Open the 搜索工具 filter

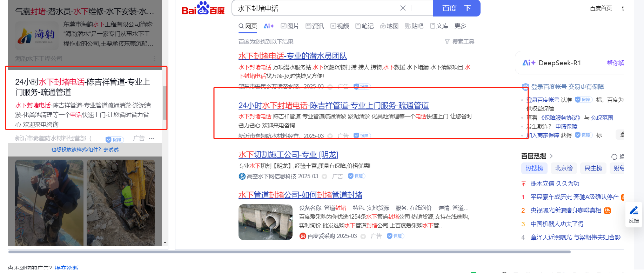point(459,42)
